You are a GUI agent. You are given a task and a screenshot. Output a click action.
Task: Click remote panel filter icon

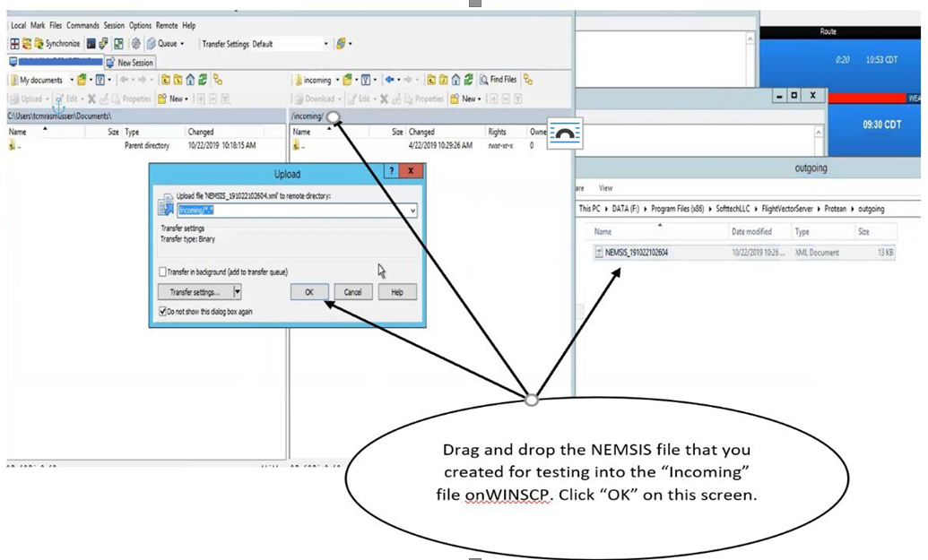(x=366, y=80)
